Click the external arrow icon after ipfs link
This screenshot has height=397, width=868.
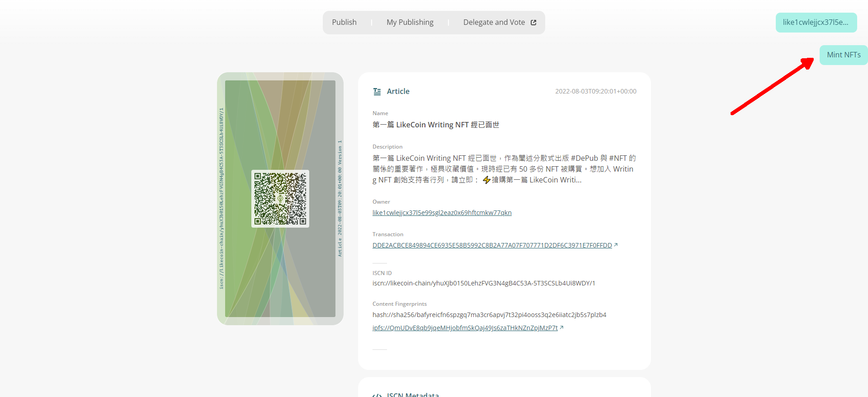[561, 327]
